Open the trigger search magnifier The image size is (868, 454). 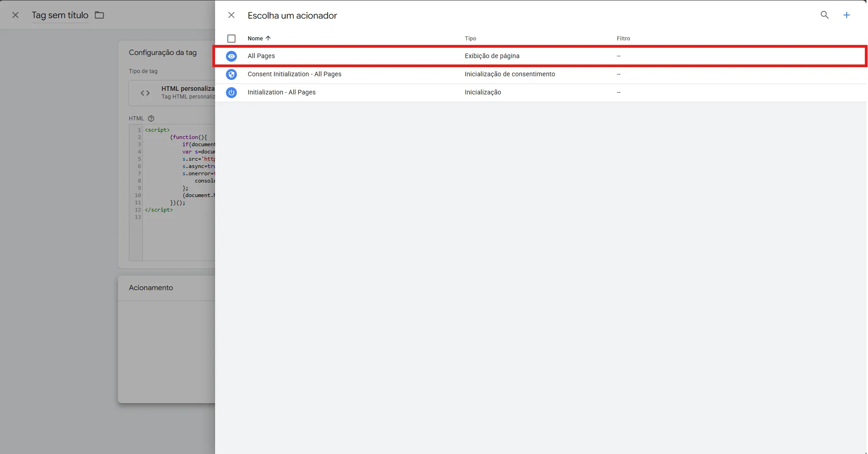pos(824,15)
